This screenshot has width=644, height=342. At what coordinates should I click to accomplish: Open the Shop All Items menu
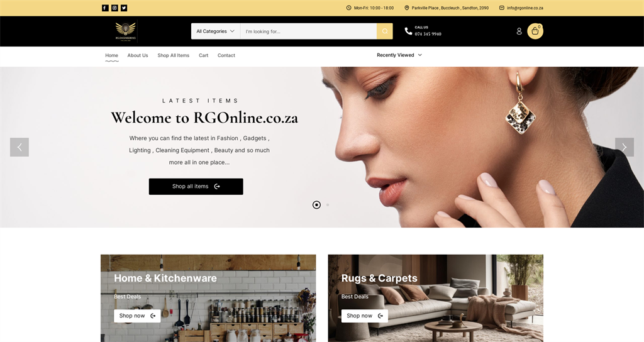click(x=174, y=55)
